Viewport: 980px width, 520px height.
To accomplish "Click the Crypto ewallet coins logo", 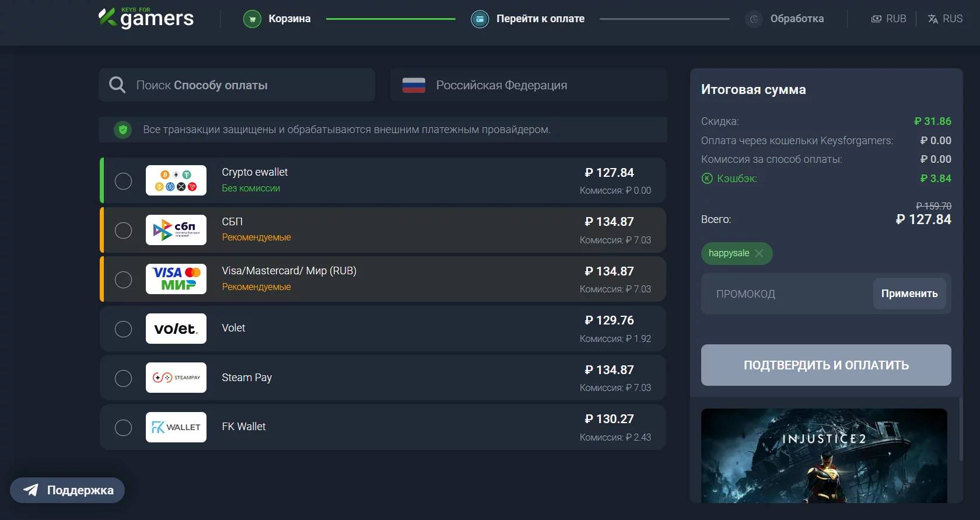I will tap(176, 180).
